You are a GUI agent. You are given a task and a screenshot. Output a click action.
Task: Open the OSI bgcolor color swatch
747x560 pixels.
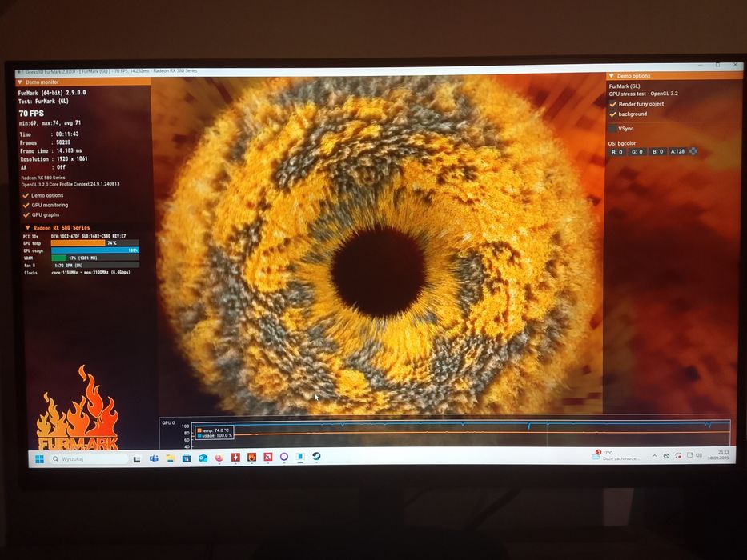click(693, 151)
